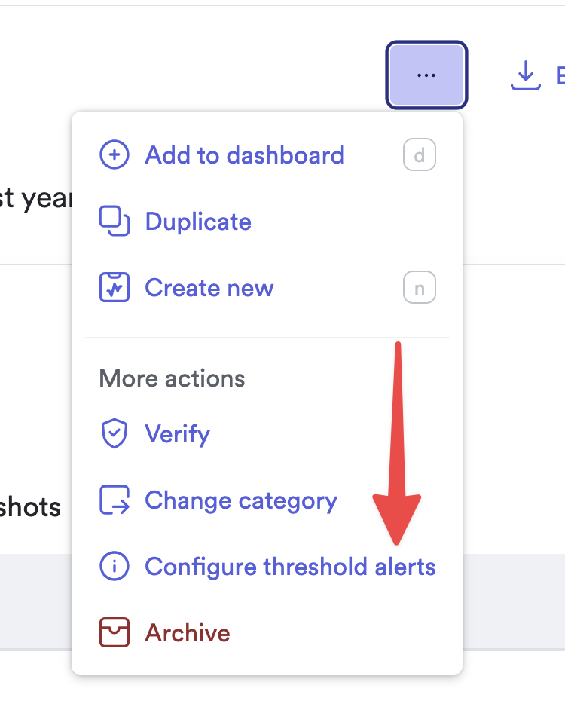The width and height of the screenshot is (565, 728).
Task: Open Configure threshold alerts
Action: [x=290, y=567]
